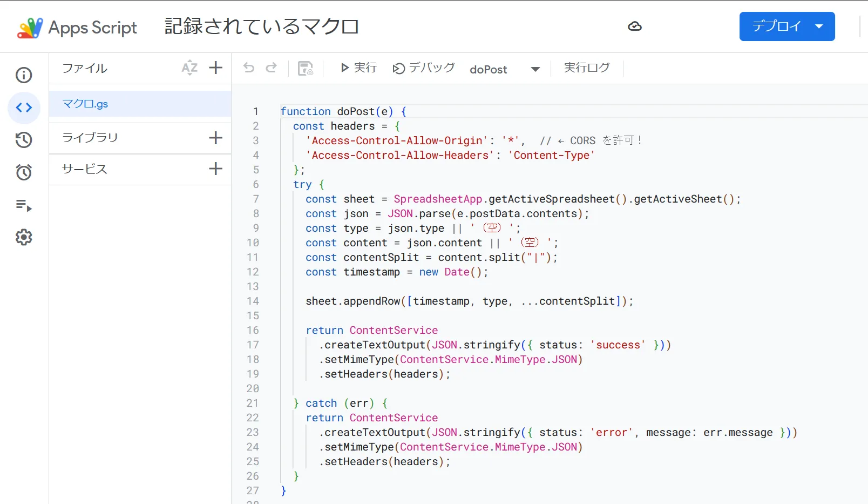Open project history icon in sidebar
The height and width of the screenshot is (504, 868).
pos(24,140)
